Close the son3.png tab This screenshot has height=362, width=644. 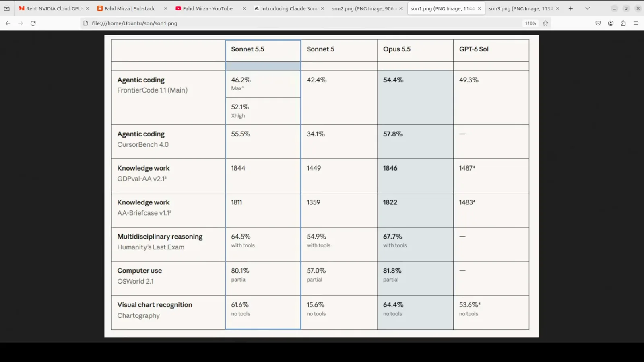pyautogui.click(x=557, y=8)
